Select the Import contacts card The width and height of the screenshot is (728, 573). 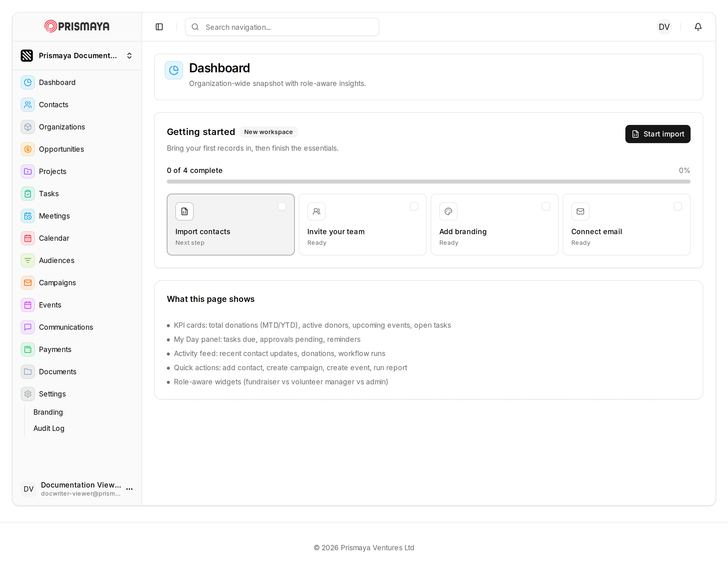coord(231,225)
